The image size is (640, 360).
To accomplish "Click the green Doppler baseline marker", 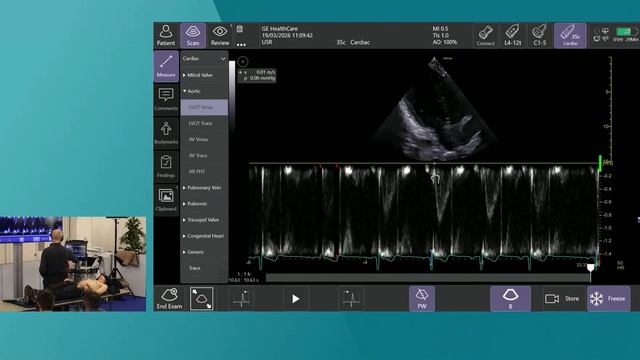I will [600, 162].
